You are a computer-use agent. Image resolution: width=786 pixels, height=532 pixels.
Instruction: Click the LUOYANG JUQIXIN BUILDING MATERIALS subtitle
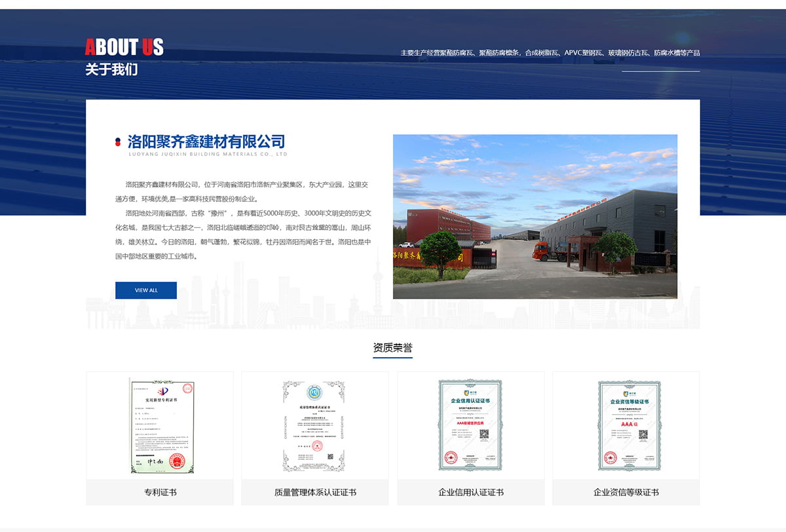point(208,155)
